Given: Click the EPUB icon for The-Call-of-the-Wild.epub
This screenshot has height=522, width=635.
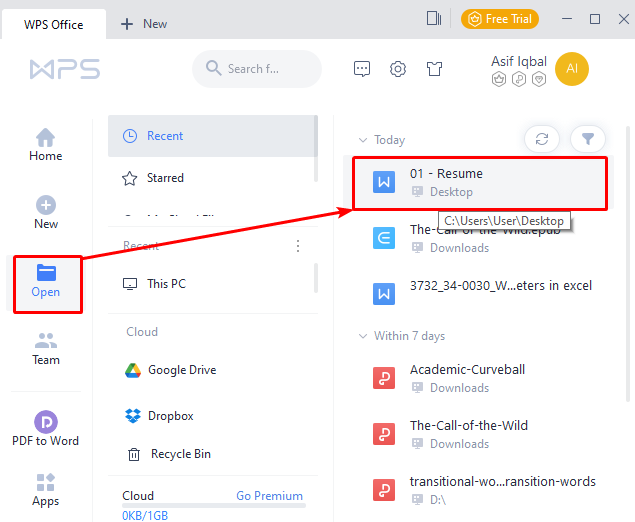Looking at the screenshot, I should click(384, 238).
